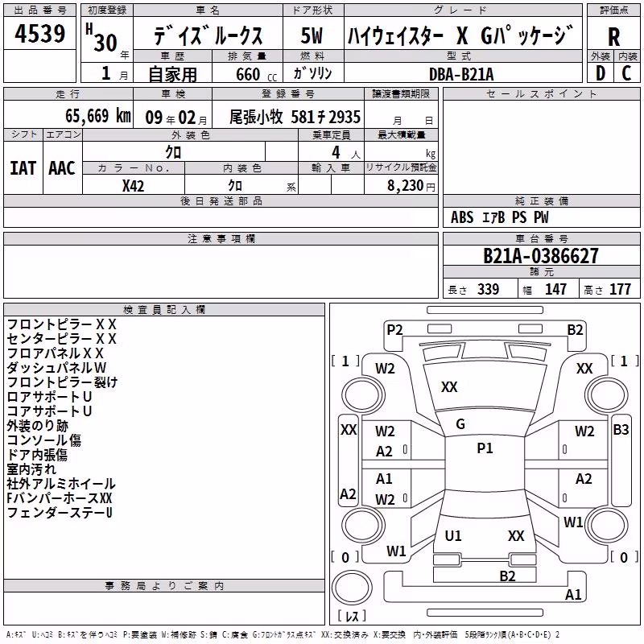The width and height of the screenshot is (644, 644).
Task: Select the G mark on the windshield
Action: [x=460, y=424]
